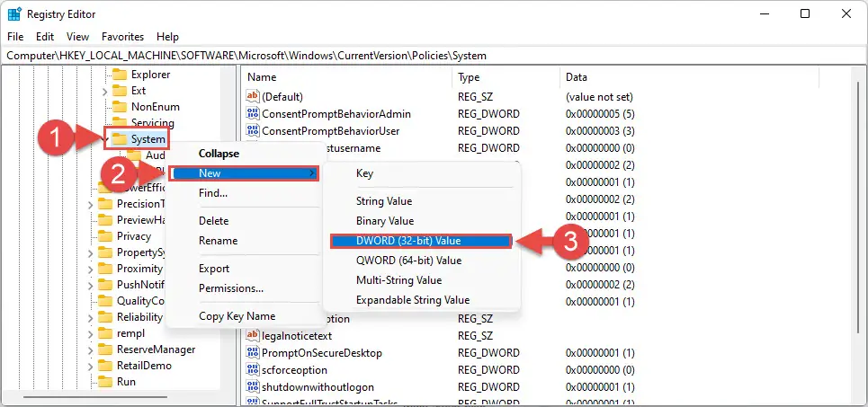Select the PushNotifications folder icon
The height and width of the screenshot is (407, 868).
point(105,285)
